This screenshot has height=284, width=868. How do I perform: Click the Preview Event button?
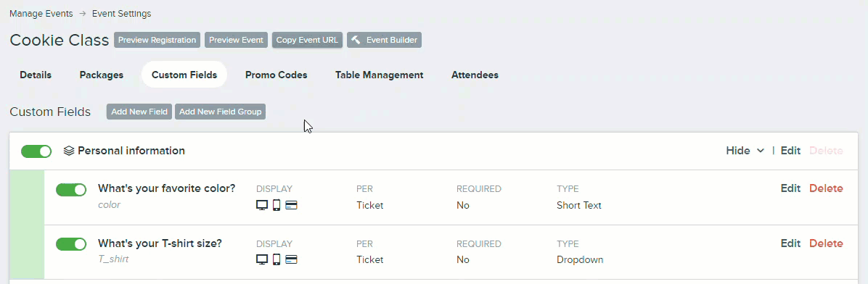[237, 40]
